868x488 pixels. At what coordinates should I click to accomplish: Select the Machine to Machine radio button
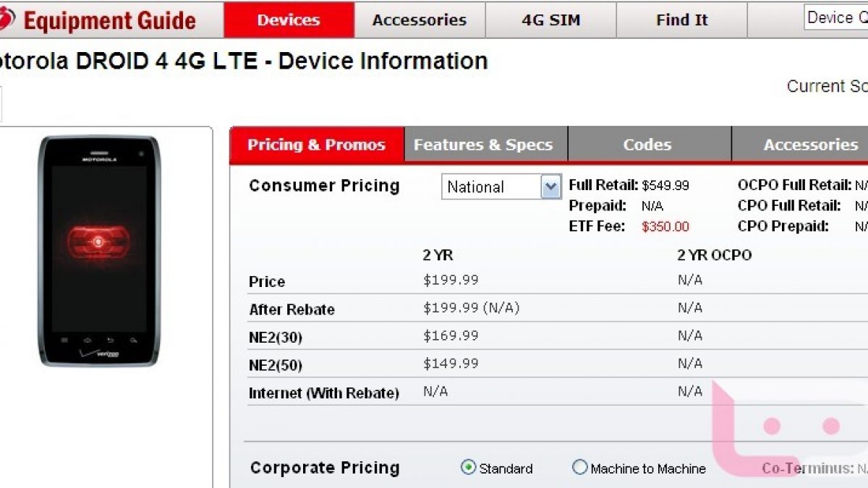tap(580, 468)
